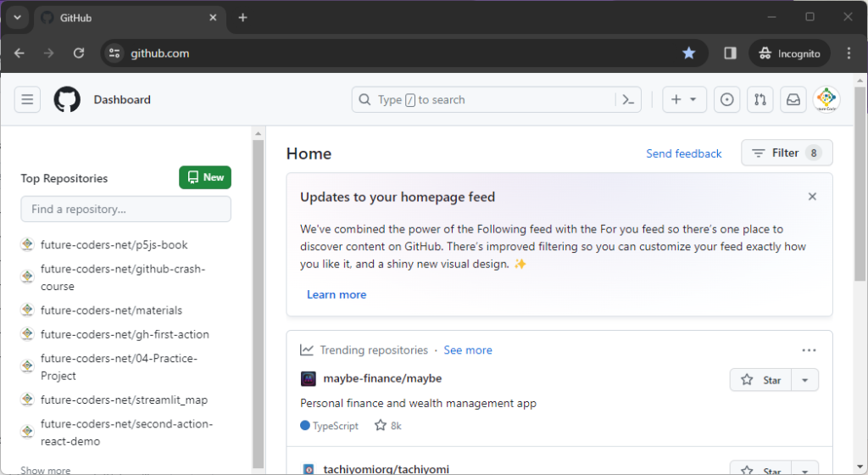Select the GitHub browser tab

[x=130, y=18]
